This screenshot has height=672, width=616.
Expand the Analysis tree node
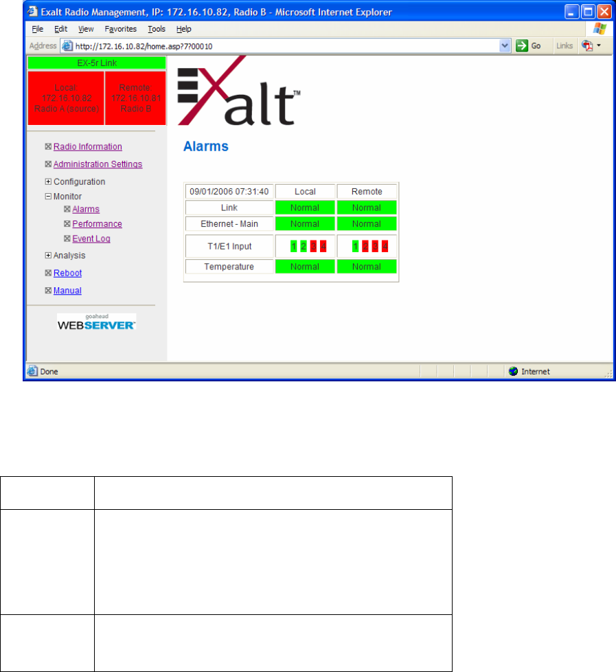click(48, 256)
